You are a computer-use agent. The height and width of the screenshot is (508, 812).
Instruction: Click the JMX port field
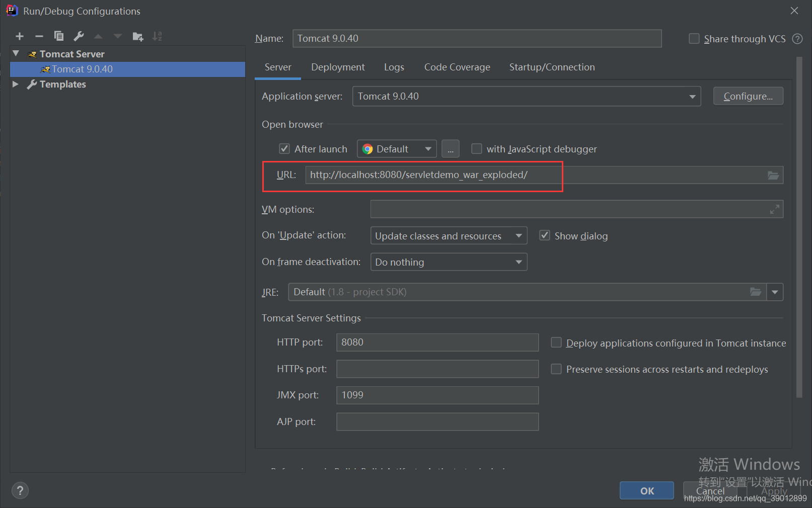click(437, 395)
